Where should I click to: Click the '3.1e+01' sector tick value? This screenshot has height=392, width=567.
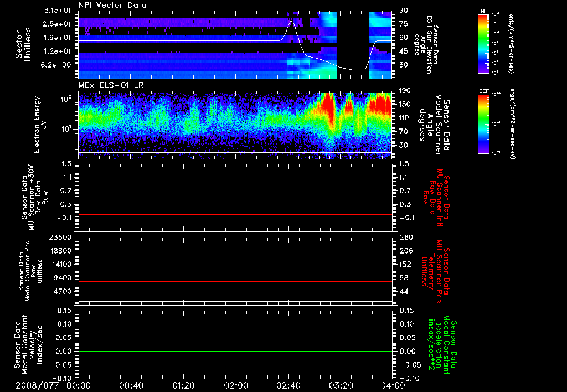coord(58,11)
